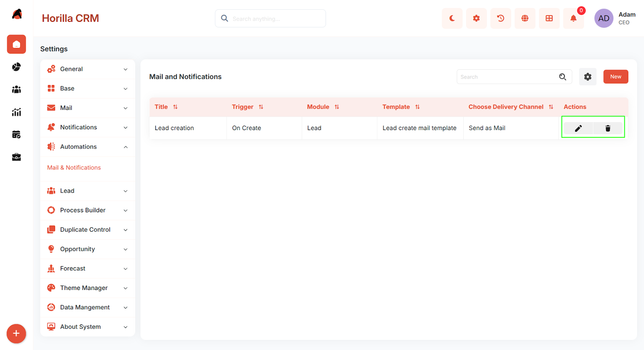644x350 pixels.
Task: Expand the Mail settings section
Action: point(88,108)
